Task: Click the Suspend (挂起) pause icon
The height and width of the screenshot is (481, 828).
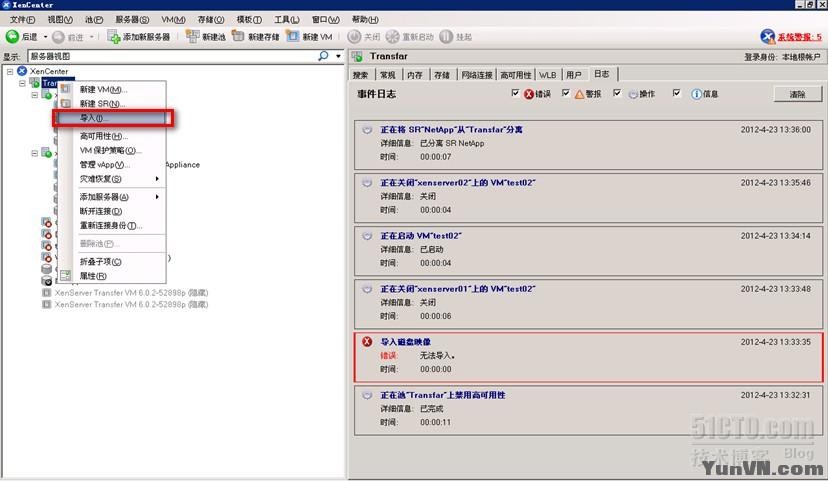Action: tap(446, 36)
